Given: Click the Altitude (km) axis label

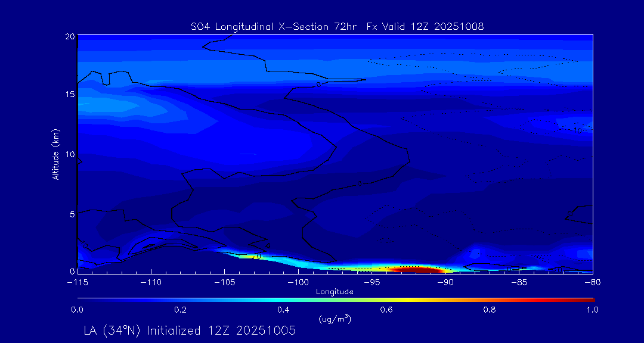Looking at the screenshot, I should 56,154.
